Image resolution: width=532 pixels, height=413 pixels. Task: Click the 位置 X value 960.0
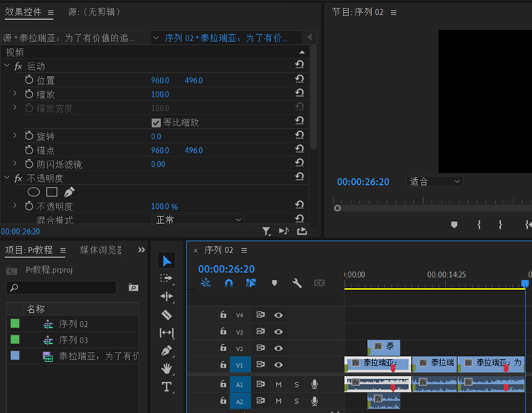[160, 80]
